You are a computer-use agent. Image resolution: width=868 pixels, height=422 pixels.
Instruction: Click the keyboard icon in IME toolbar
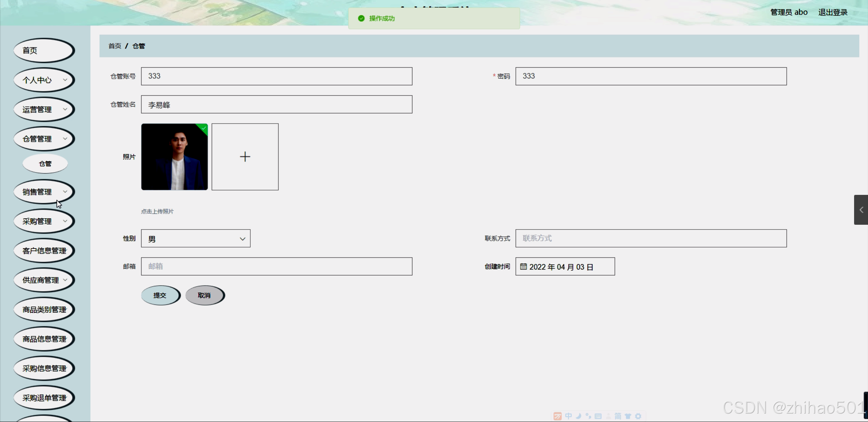[x=598, y=416]
